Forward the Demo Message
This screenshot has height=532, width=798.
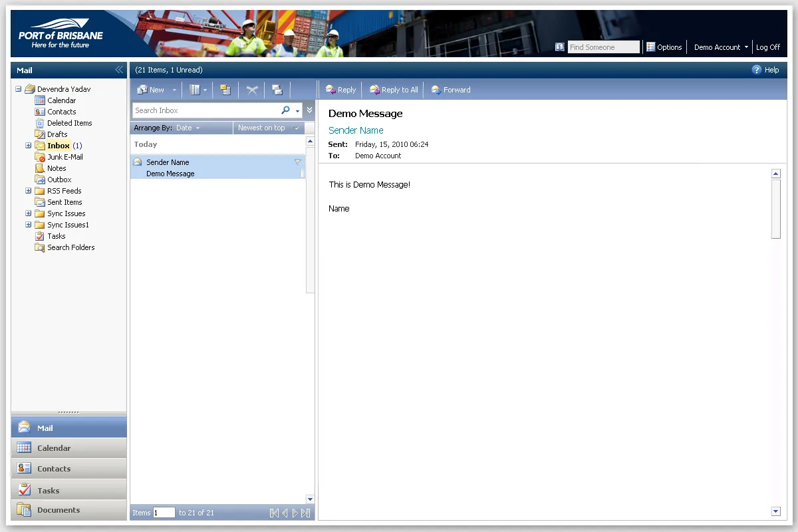pyautogui.click(x=450, y=90)
